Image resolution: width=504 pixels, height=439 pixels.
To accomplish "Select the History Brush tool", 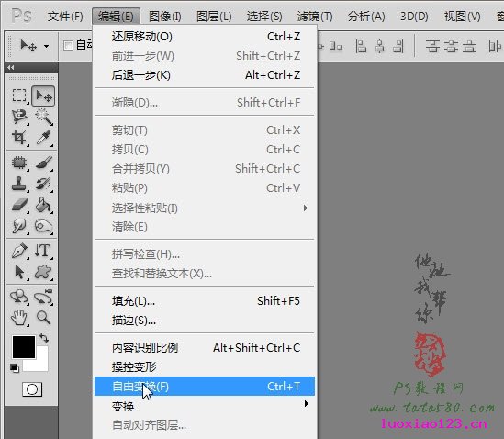I will click(44, 184).
